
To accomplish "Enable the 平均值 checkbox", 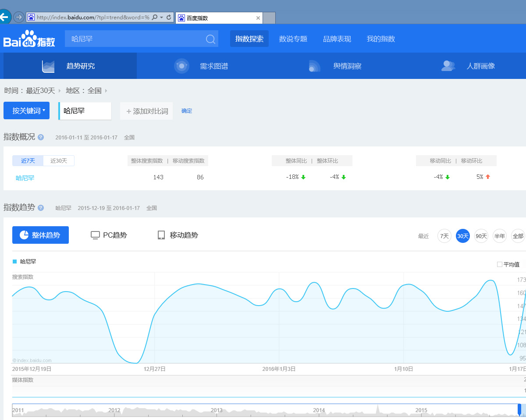I will coord(500,264).
